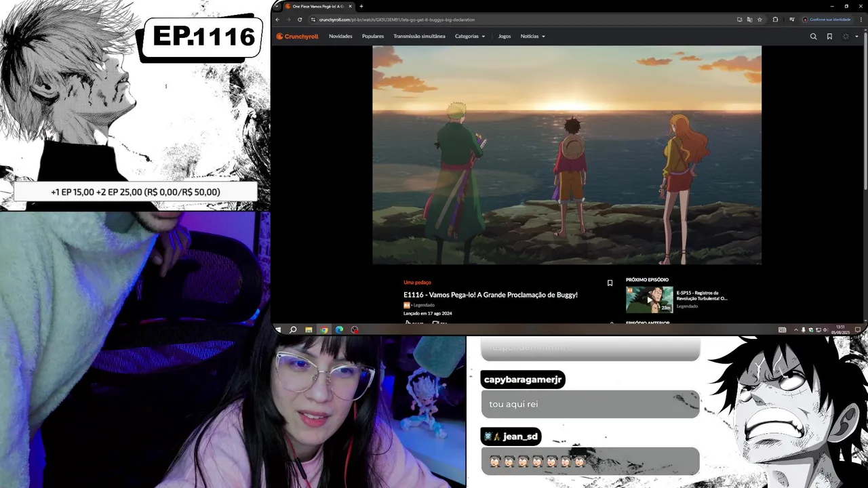Click the volume icon in system tray

click(x=825, y=329)
